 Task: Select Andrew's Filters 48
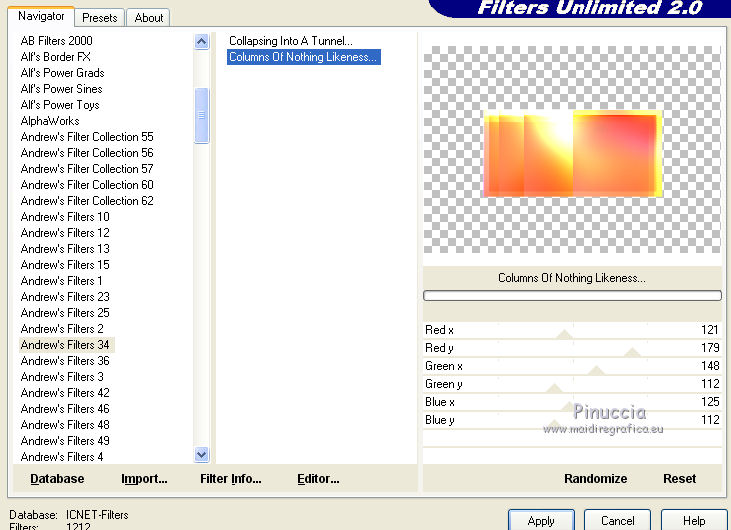pyautogui.click(x=65, y=425)
